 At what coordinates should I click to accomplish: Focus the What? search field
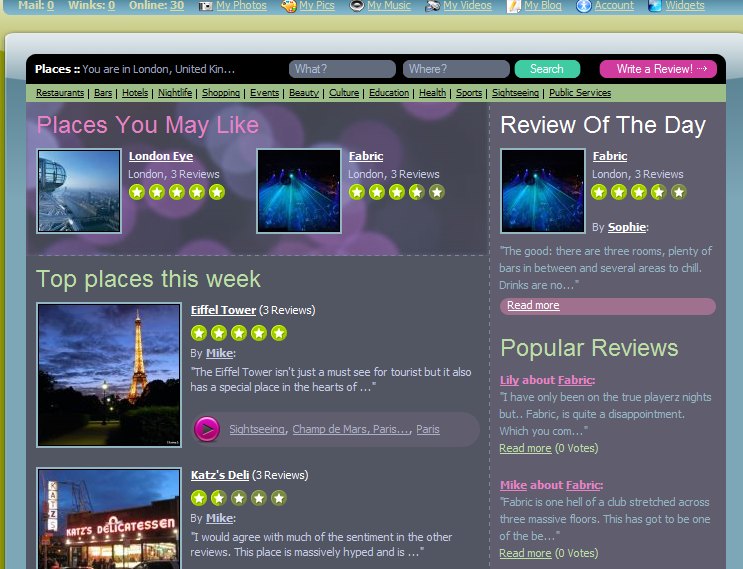point(342,69)
